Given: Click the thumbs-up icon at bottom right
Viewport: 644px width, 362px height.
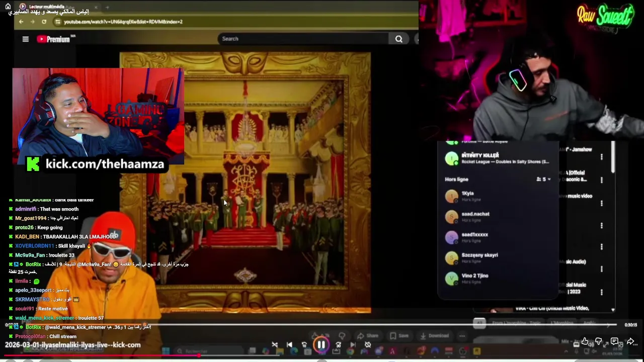Looking at the screenshot, I should click(585, 342).
